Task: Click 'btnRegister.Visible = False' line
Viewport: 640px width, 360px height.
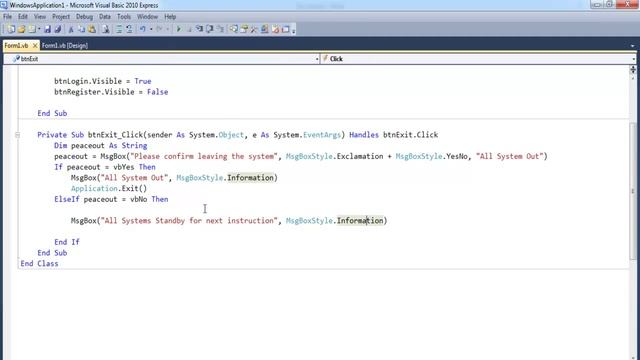Action: point(111,92)
